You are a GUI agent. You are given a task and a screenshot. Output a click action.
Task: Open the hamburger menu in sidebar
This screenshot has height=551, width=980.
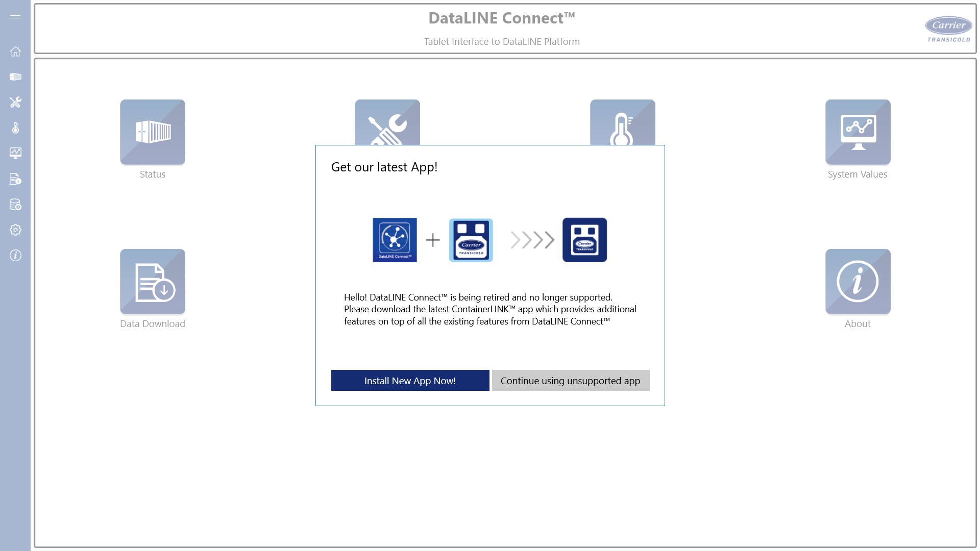(x=15, y=16)
